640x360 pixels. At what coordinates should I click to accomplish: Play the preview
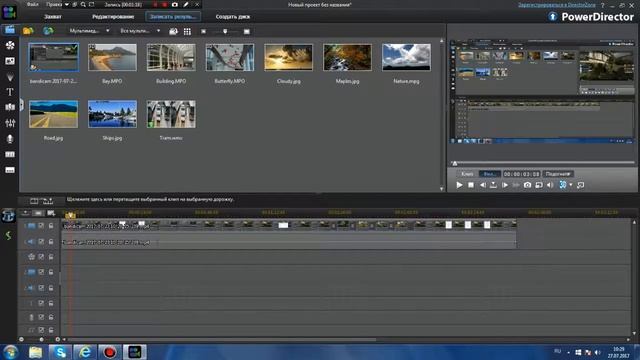point(459,185)
